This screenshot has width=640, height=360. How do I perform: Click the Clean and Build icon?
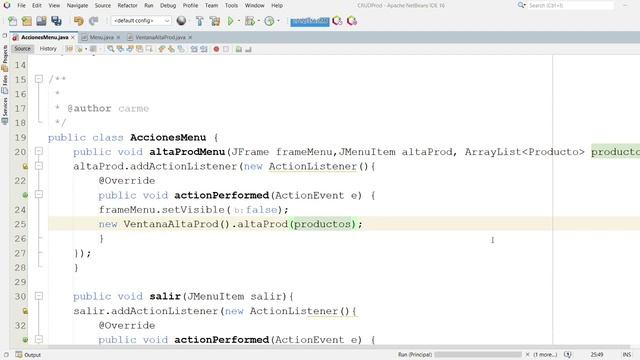coord(215,21)
